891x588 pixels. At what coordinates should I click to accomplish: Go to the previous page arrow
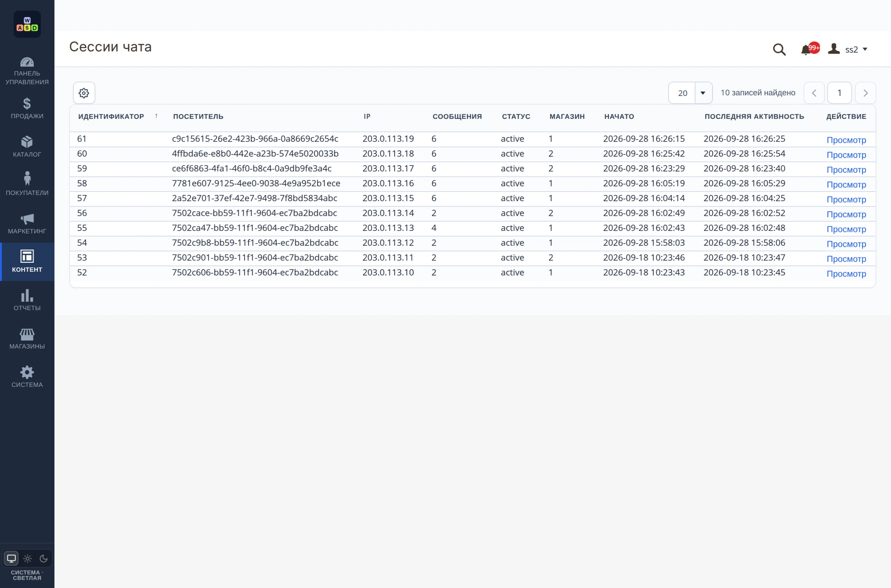click(814, 93)
